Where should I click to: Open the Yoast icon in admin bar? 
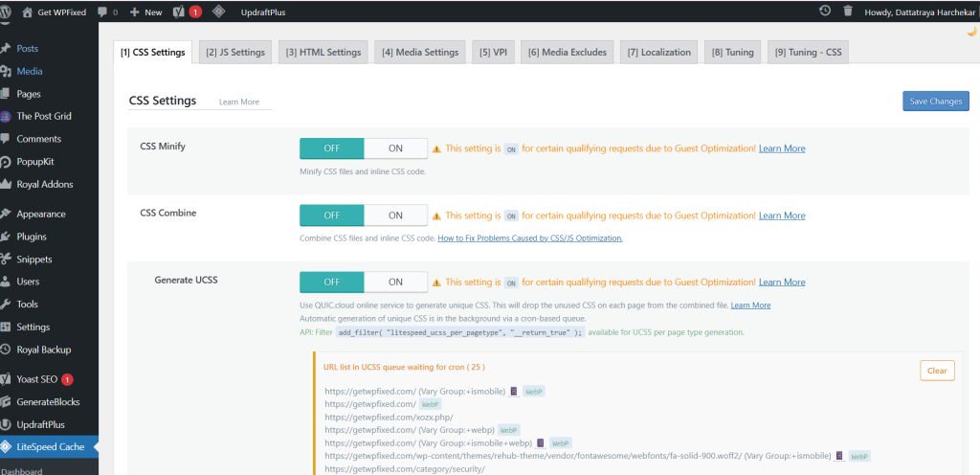click(x=178, y=11)
